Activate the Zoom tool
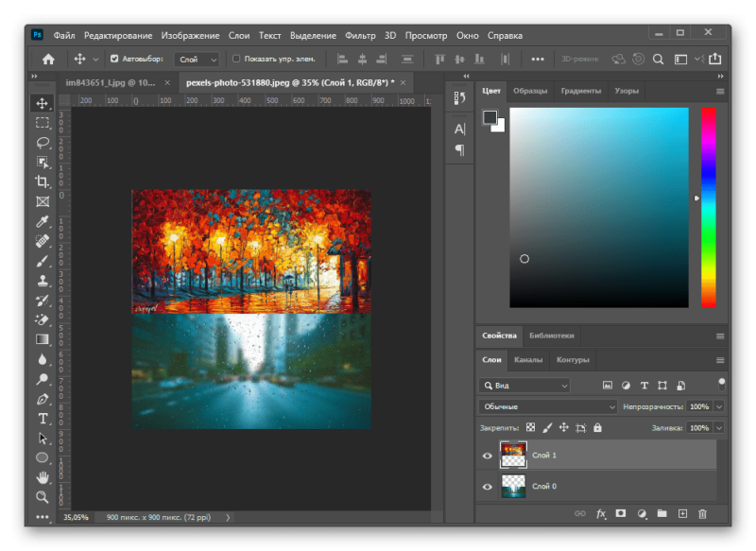Viewport: 756px width, 551px height. coord(43,497)
